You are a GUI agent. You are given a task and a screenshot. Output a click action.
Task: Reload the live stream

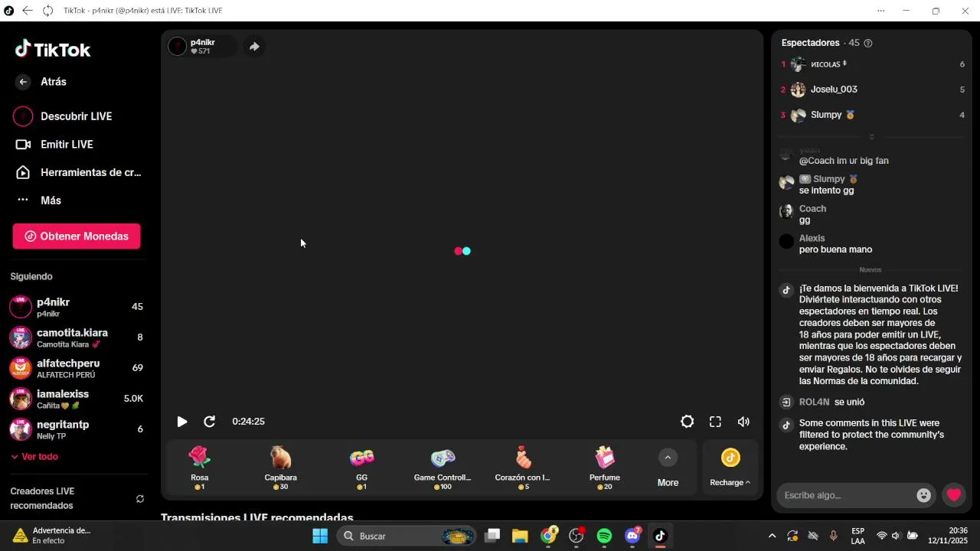209,422
